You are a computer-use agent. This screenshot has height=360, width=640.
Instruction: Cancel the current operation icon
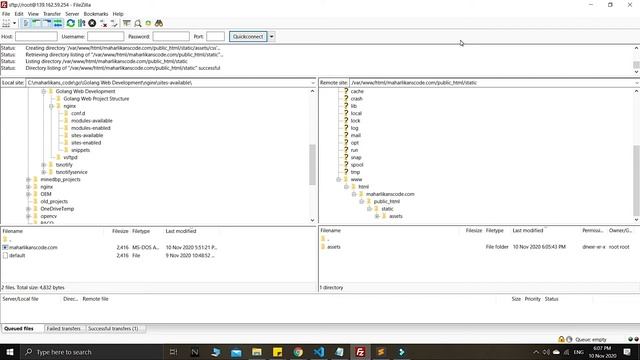(92, 23)
